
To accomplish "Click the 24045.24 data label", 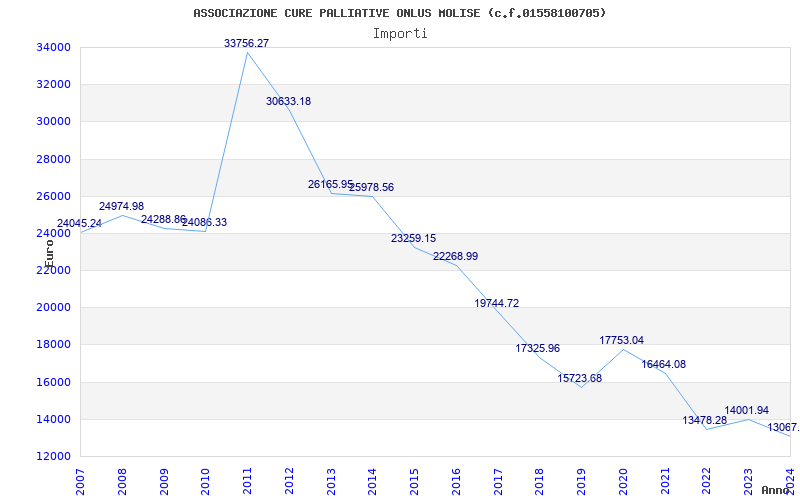I will point(79,223).
